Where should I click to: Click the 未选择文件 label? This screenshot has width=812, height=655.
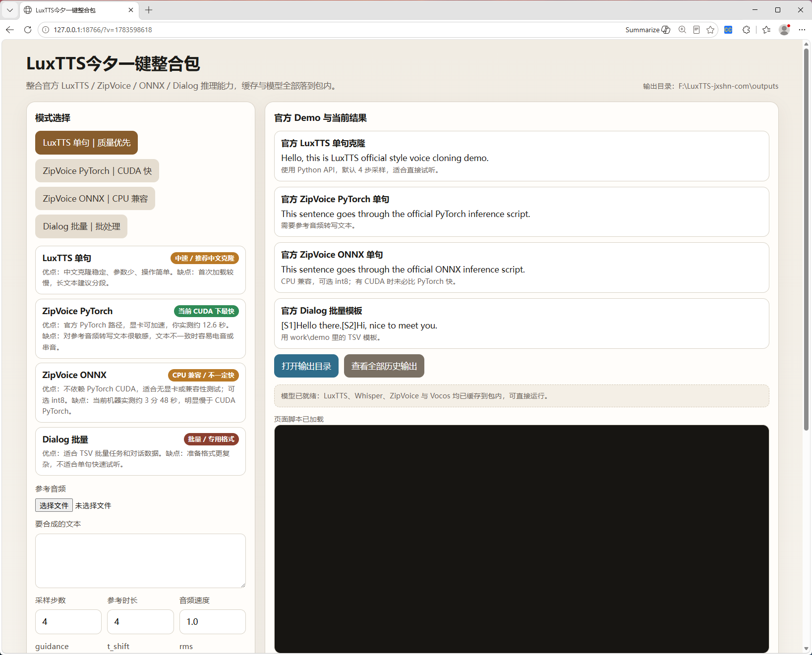pyautogui.click(x=93, y=506)
